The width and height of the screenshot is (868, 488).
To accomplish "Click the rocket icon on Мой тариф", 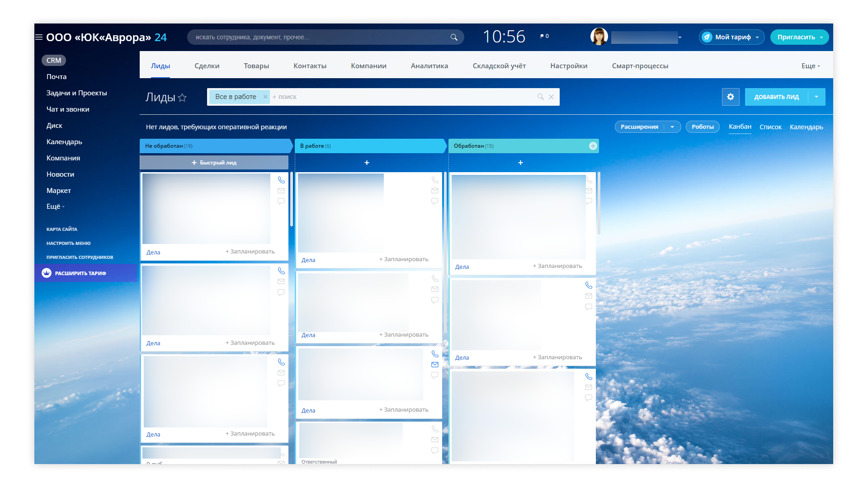I will [707, 37].
